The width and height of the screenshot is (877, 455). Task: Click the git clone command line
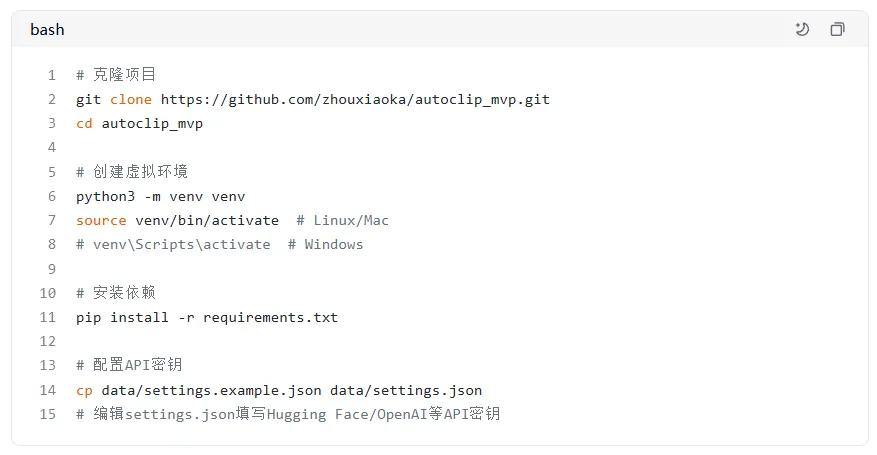(x=312, y=99)
